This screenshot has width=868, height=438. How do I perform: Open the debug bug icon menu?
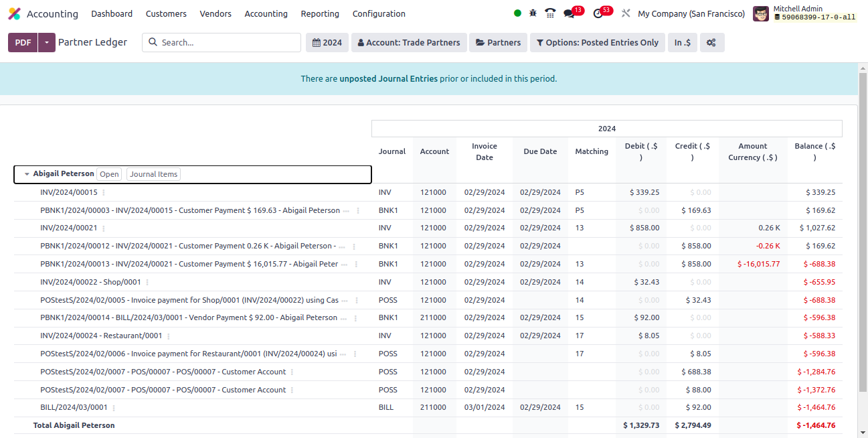pos(533,13)
